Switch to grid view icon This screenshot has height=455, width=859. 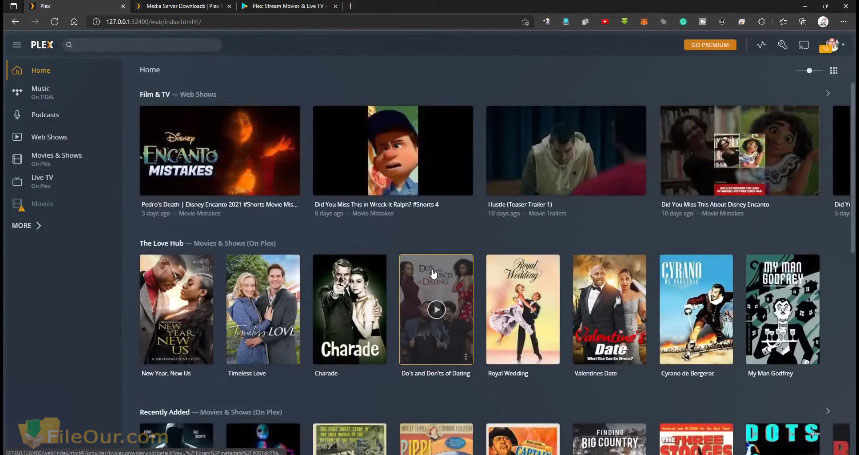(x=834, y=71)
